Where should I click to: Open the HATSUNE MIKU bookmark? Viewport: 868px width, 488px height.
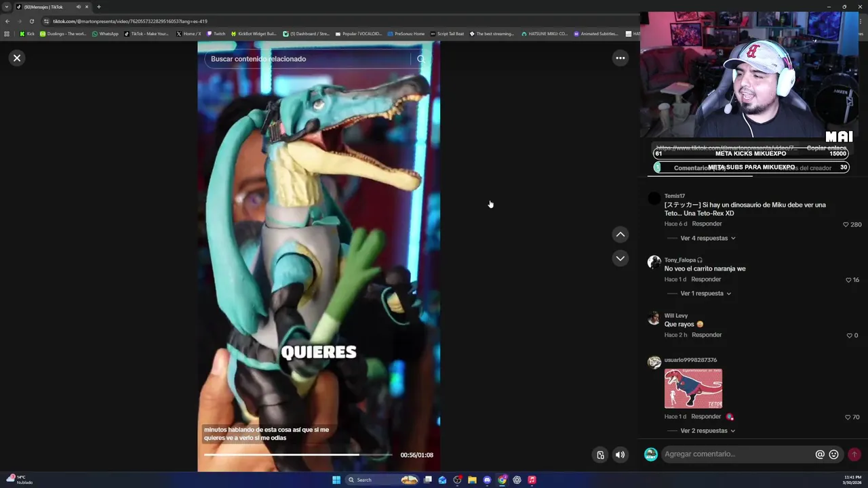[x=545, y=34]
